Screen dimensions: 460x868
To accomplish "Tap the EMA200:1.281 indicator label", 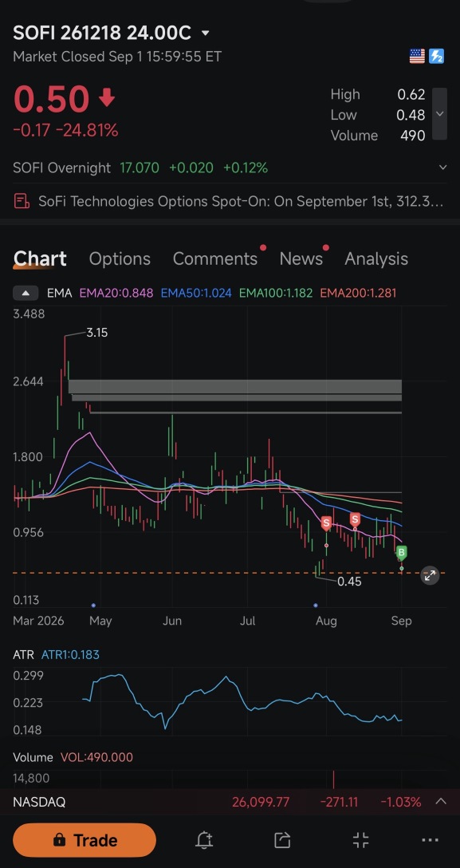I will (358, 293).
